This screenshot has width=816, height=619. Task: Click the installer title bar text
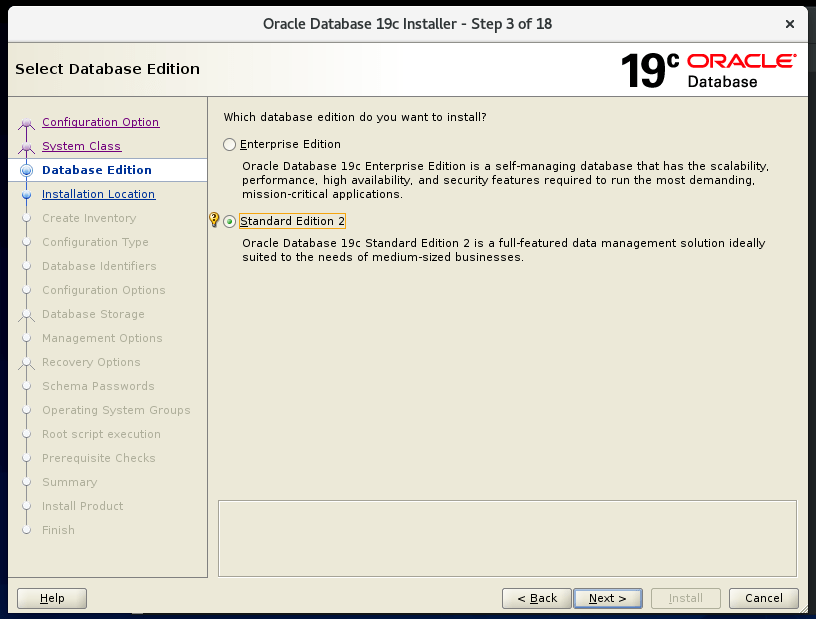(407, 24)
